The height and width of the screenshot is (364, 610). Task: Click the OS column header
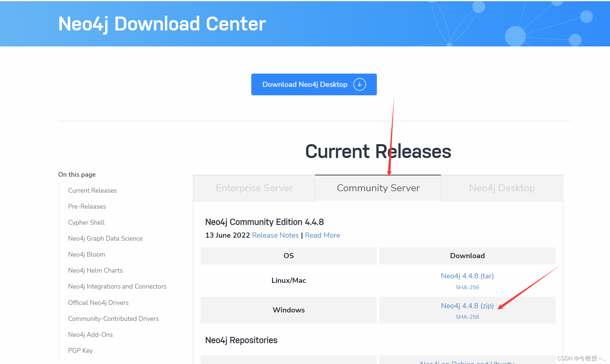[x=288, y=256]
